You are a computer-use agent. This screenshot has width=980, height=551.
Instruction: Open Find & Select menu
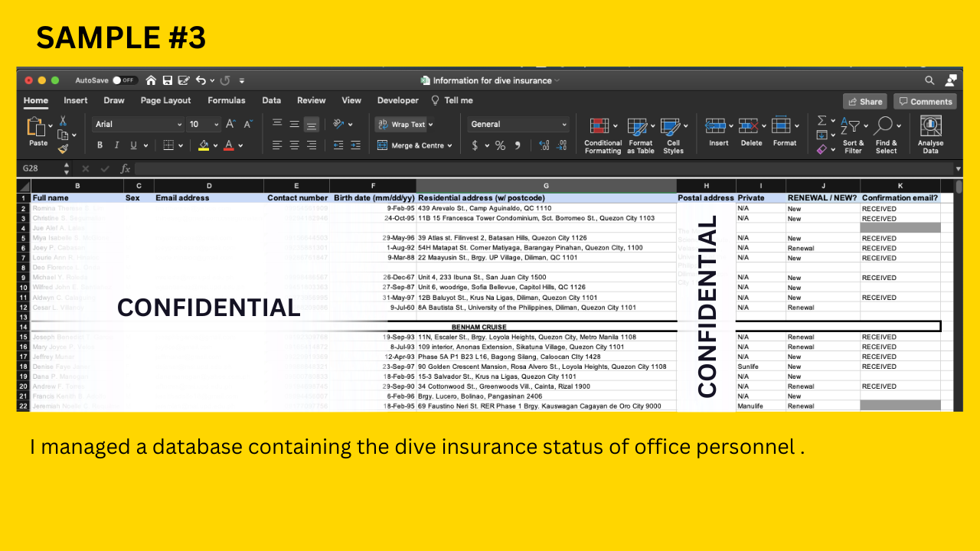[887, 135]
